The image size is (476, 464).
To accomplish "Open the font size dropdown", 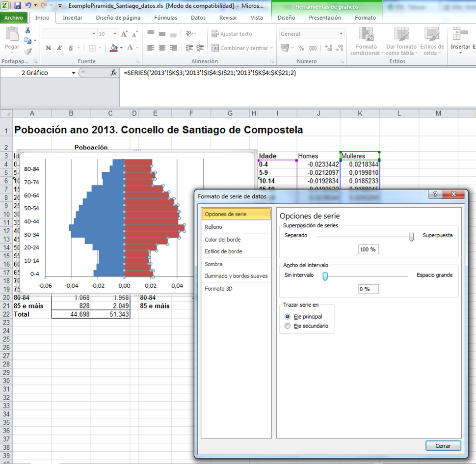I will pyautogui.click(x=115, y=34).
